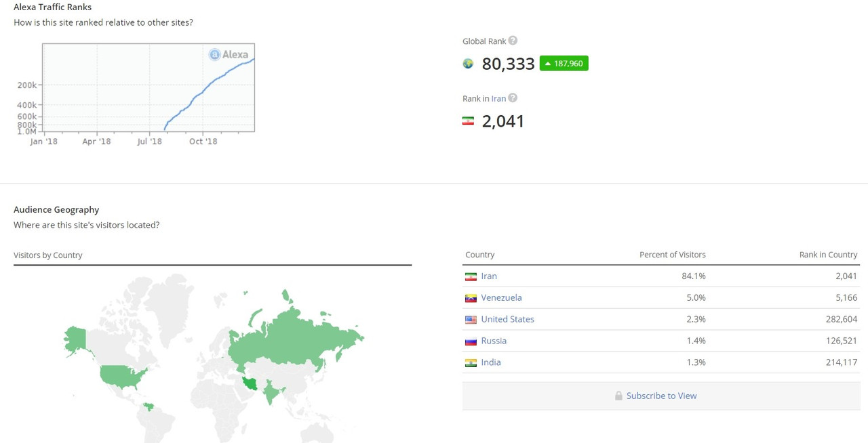Click the large 2,041 Iran rank value
The height and width of the screenshot is (443, 868).
tap(503, 121)
